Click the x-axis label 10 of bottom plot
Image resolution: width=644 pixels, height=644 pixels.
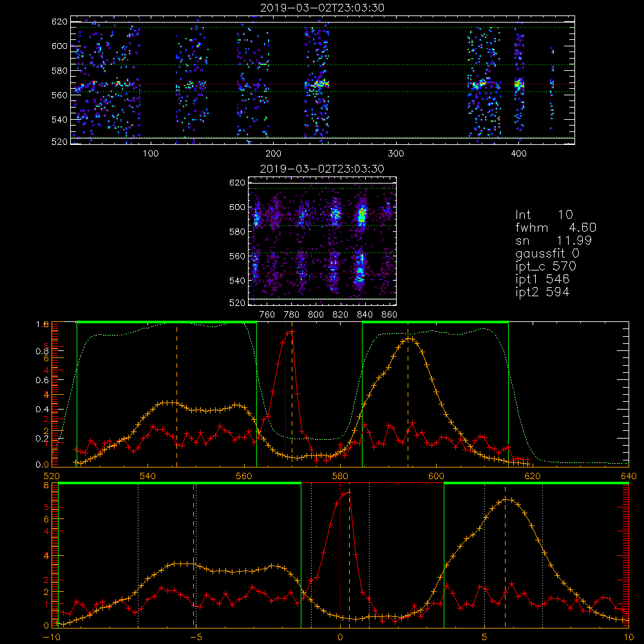pos(629,638)
